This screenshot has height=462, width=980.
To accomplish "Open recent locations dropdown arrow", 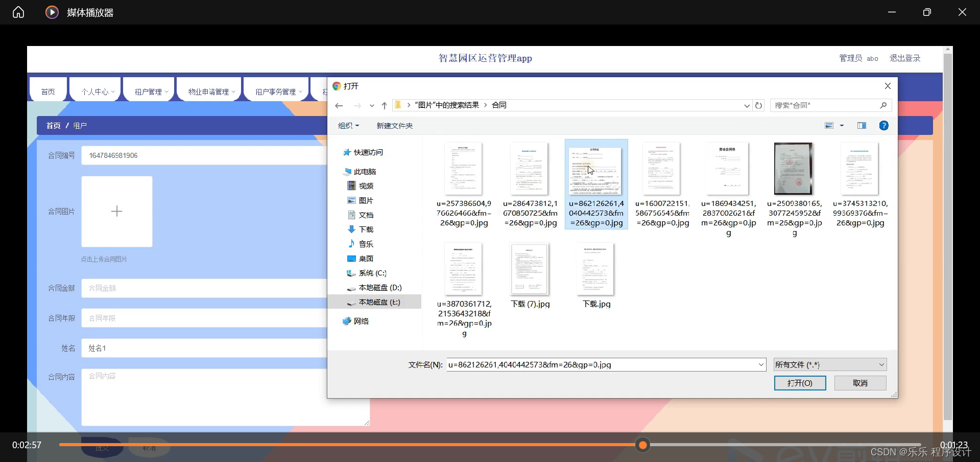I will pos(371,106).
